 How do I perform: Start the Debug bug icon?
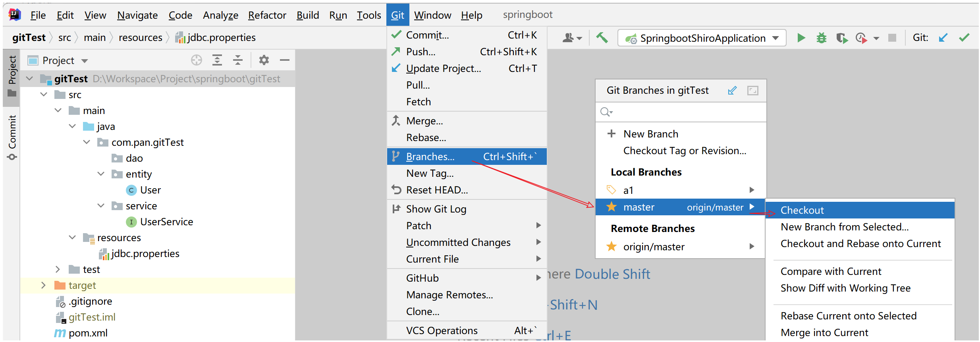point(821,38)
